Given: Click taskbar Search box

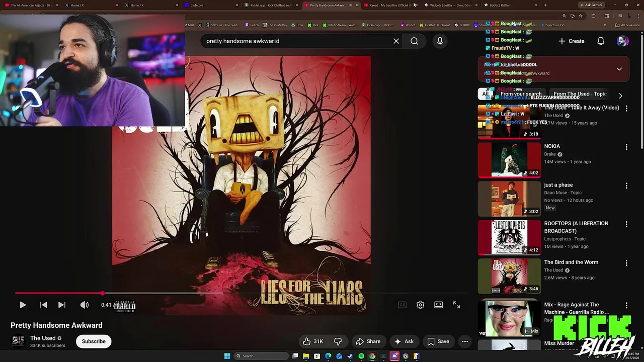Looking at the screenshot, I should 261,356.
